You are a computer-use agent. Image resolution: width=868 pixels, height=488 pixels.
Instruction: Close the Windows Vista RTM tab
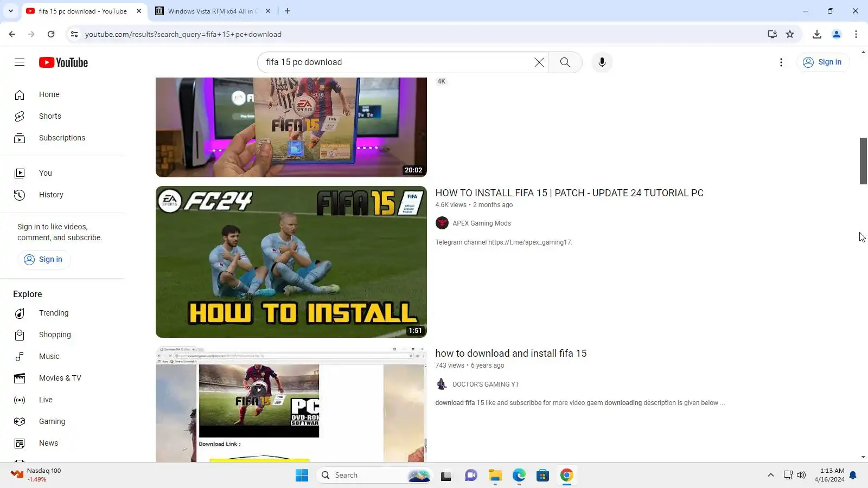(268, 11)
